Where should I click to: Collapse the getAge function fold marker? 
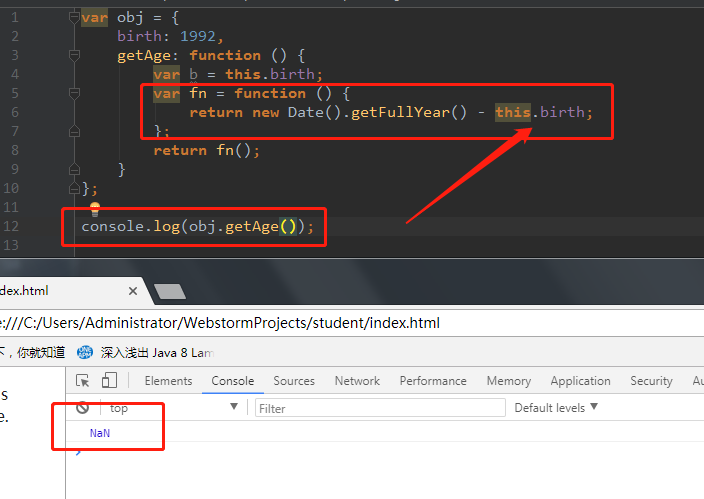[x=74, y=56]
